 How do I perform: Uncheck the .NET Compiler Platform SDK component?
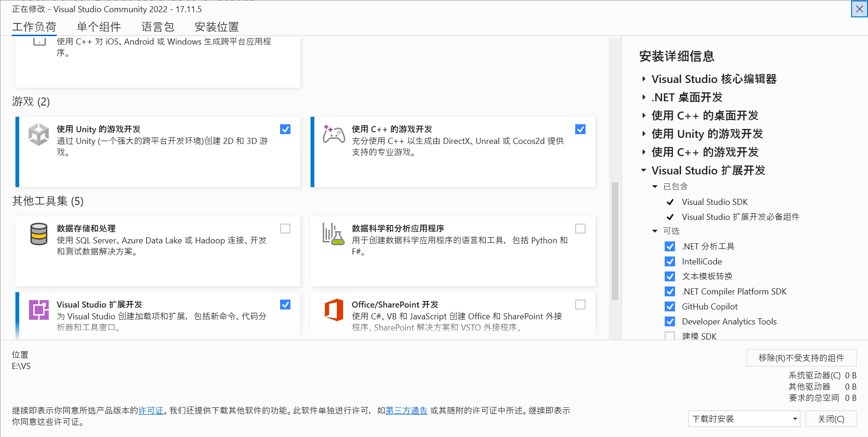[x=670, y=292]
